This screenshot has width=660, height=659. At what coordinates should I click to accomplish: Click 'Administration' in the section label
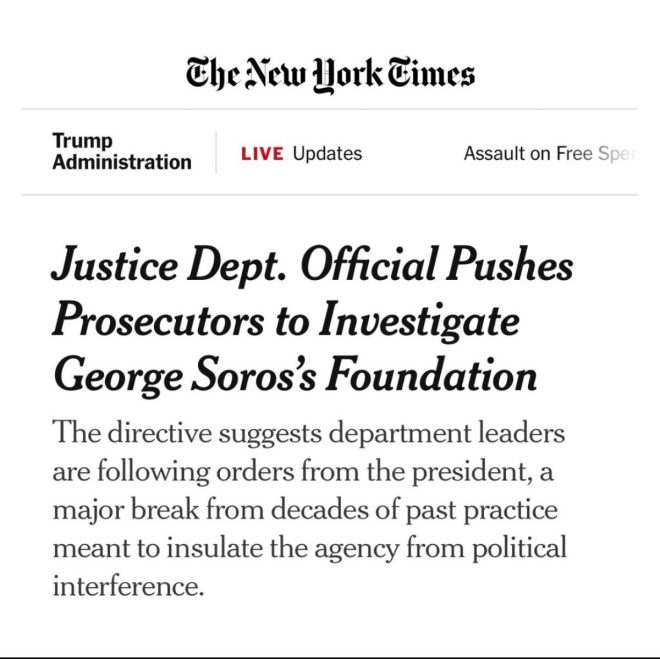coord(122,162)
